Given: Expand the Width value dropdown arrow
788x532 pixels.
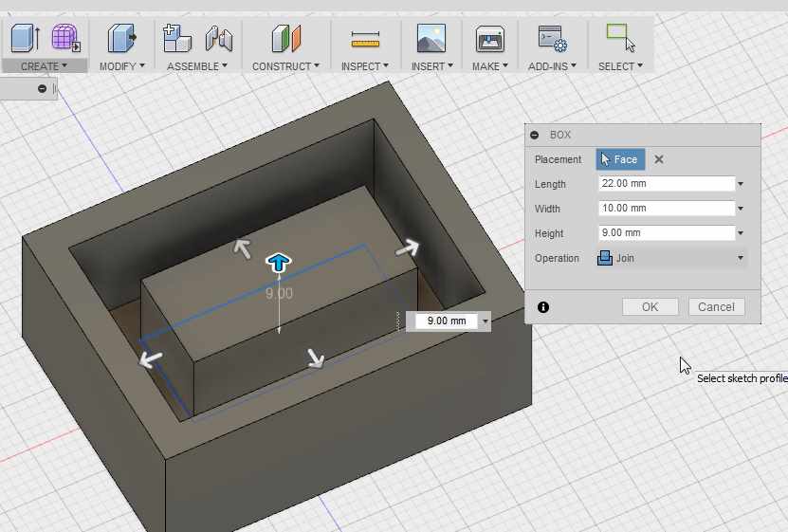Looking at the screenshot, I should tap(741, 209).
